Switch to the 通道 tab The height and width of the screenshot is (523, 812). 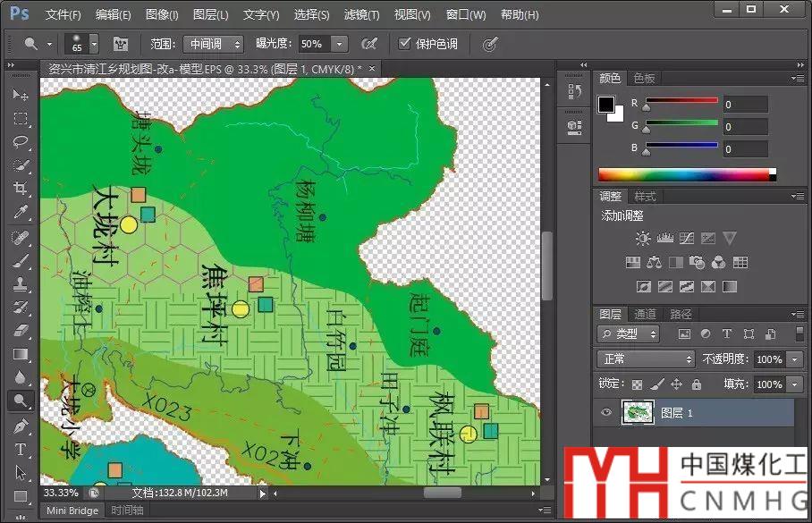coord(645,314)
